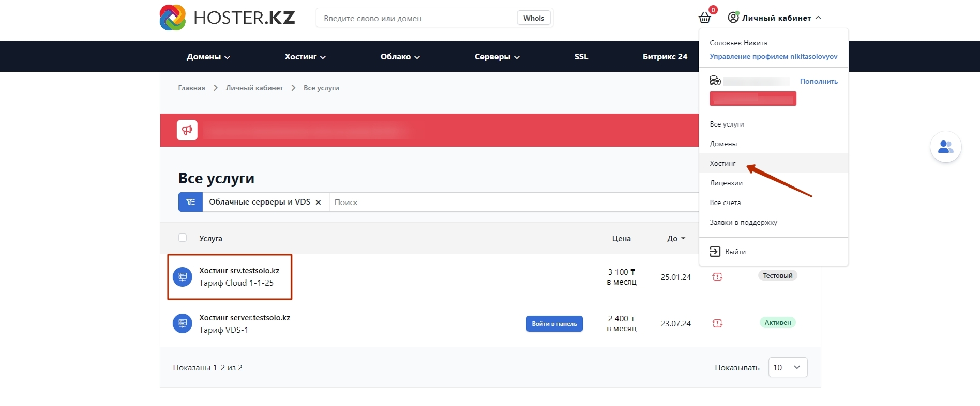Image resolution: width=980 pixels, height=406 pixels.
Task: Click the red button in account menu
Action: point(752,99)
